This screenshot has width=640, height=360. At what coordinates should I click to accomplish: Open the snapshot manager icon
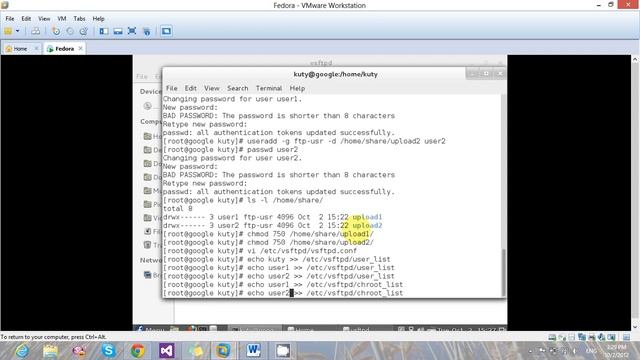[84, 31]
